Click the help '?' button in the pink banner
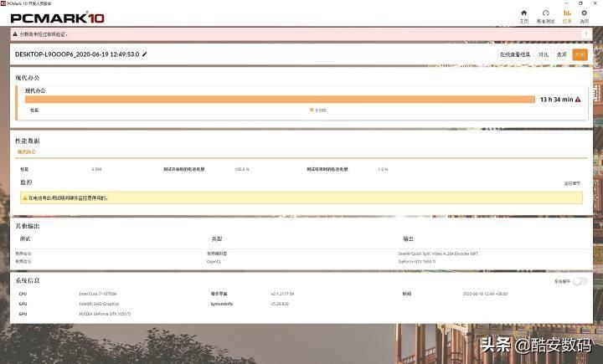The height and width of the screenshot is (364, 603). [586, 34]
